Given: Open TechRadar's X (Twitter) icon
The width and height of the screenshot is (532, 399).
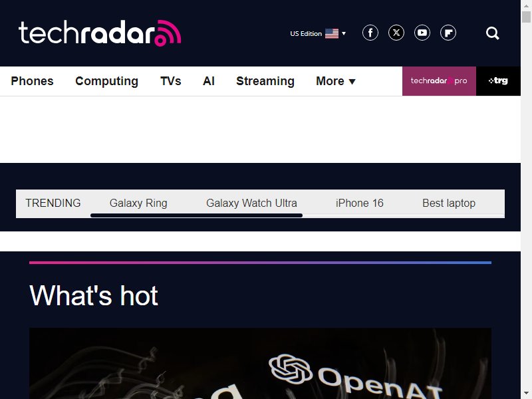Looking at the screenshot, I should tap(396, 33).
